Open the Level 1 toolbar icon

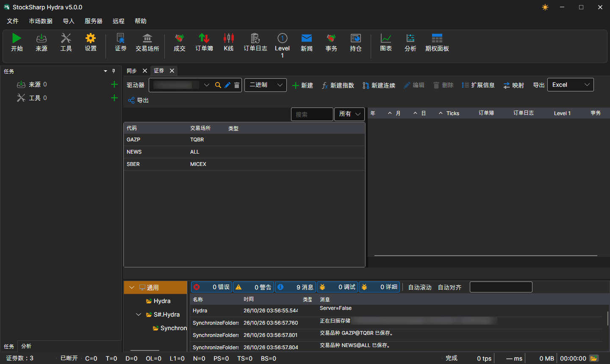[282, 38]
